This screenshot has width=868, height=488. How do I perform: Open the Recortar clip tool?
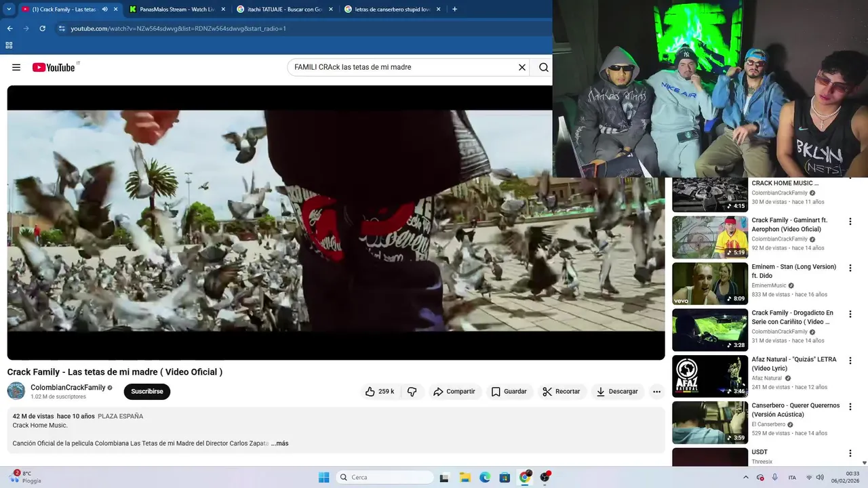(561, 392)
